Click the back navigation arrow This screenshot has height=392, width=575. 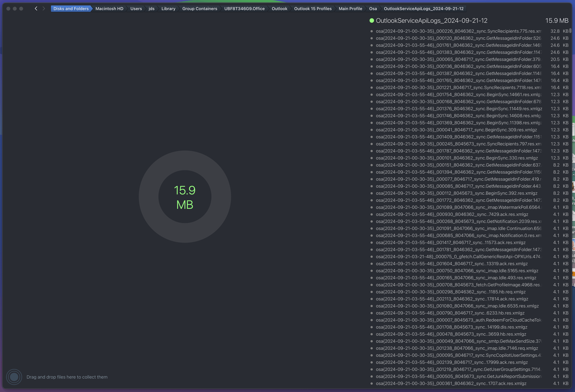coord(36,9)
